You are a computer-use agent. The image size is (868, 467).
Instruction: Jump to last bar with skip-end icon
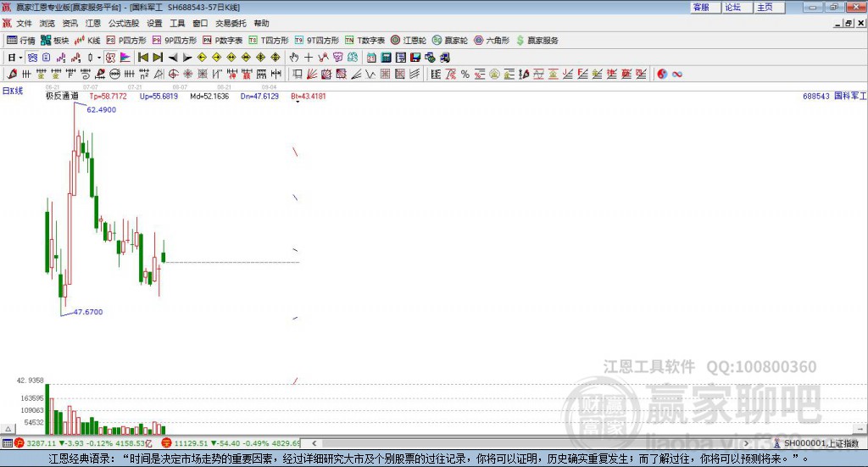(158, 58)
